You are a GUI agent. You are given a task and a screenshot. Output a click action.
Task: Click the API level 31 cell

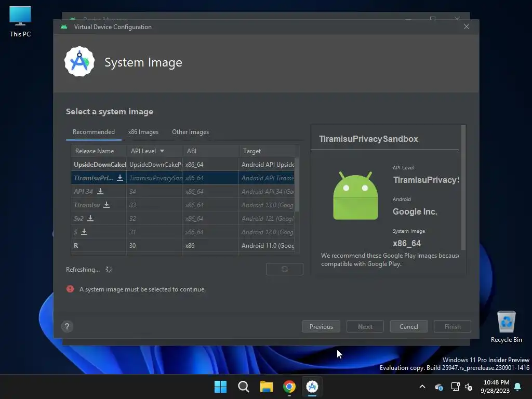coord(154,232)
